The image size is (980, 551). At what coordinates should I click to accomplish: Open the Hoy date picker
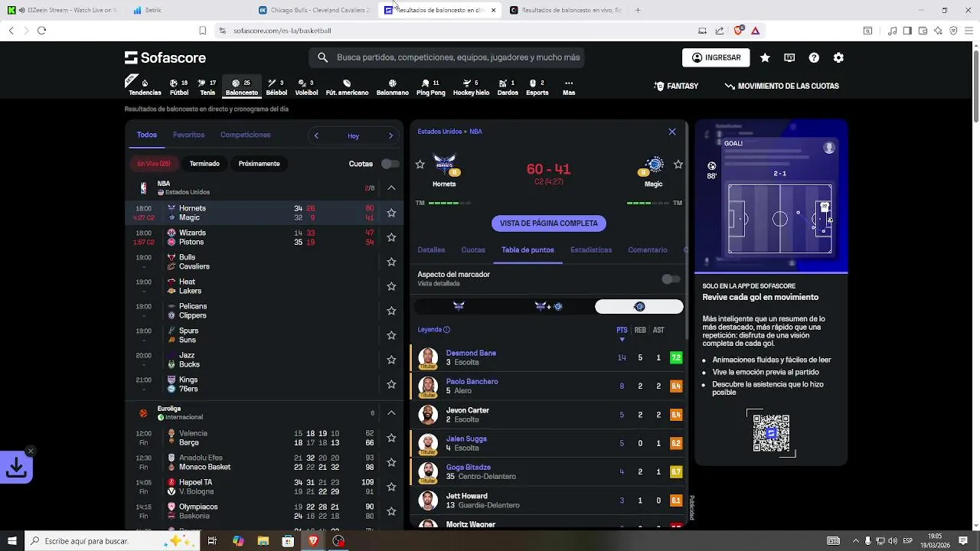[x=353, y=136]
